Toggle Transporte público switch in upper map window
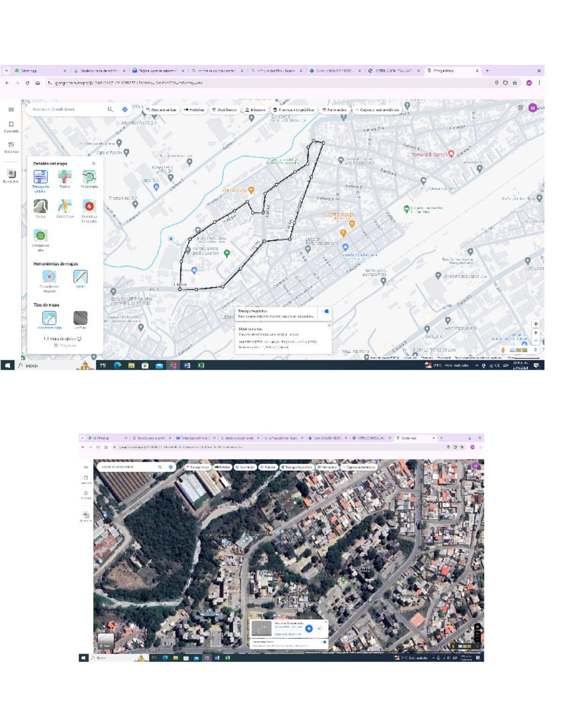This screenshot has width=563, height=728. tap(325, 311)
